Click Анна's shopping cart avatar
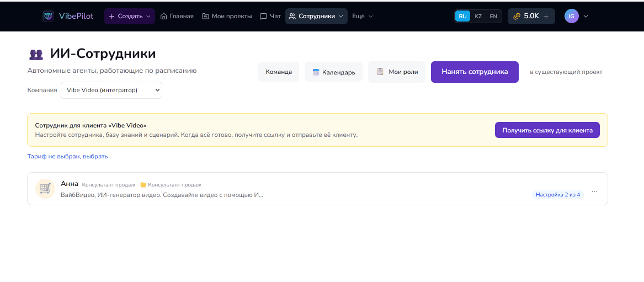This screenshot has width=644, height=282. tap(45, 189)
